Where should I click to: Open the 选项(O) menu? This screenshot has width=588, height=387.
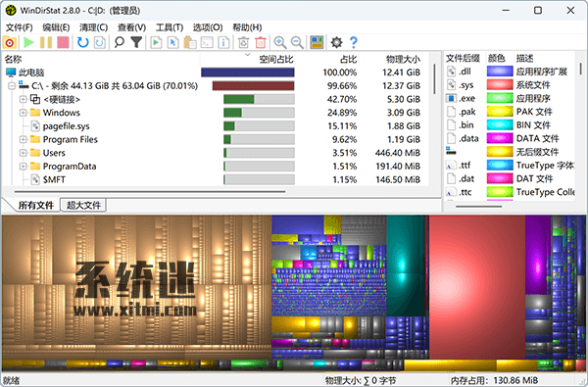[208, 27]
